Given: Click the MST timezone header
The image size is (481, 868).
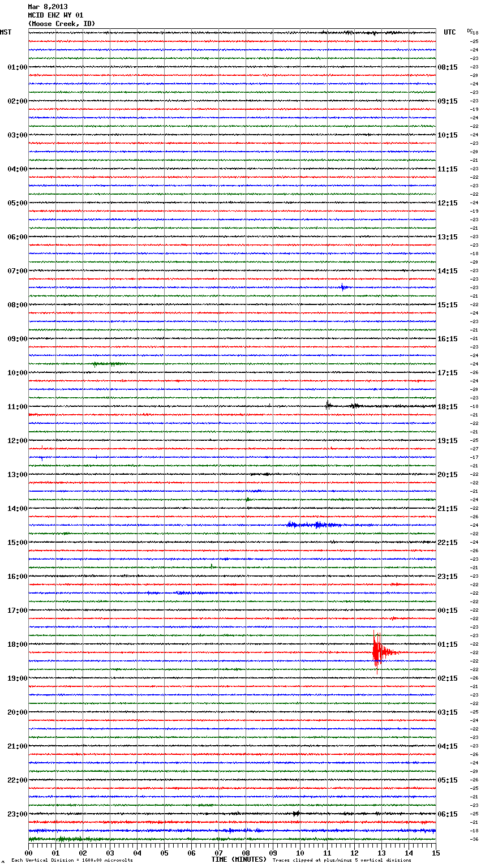Looking at the screenshot, I should 6,32.
